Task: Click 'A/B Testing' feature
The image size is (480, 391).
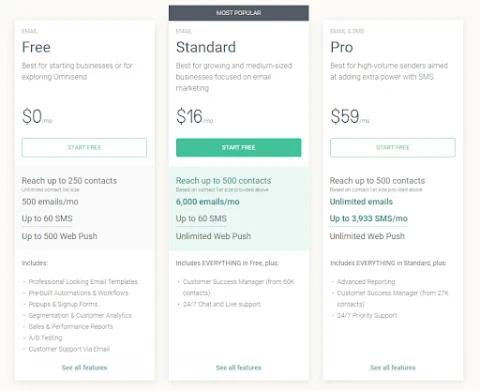Action: point(46,338)
